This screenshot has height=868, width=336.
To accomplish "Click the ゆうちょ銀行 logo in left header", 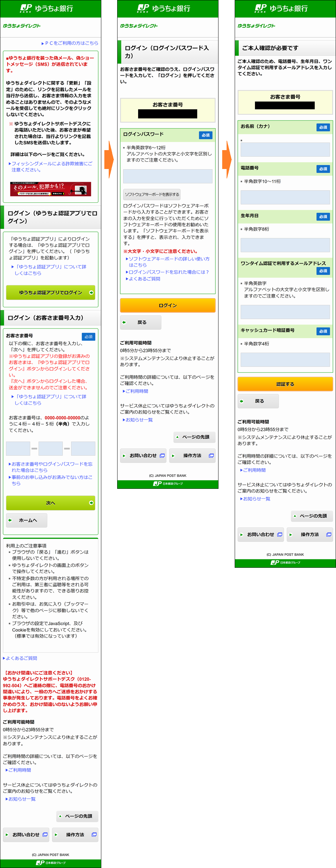I will [47, 8].
